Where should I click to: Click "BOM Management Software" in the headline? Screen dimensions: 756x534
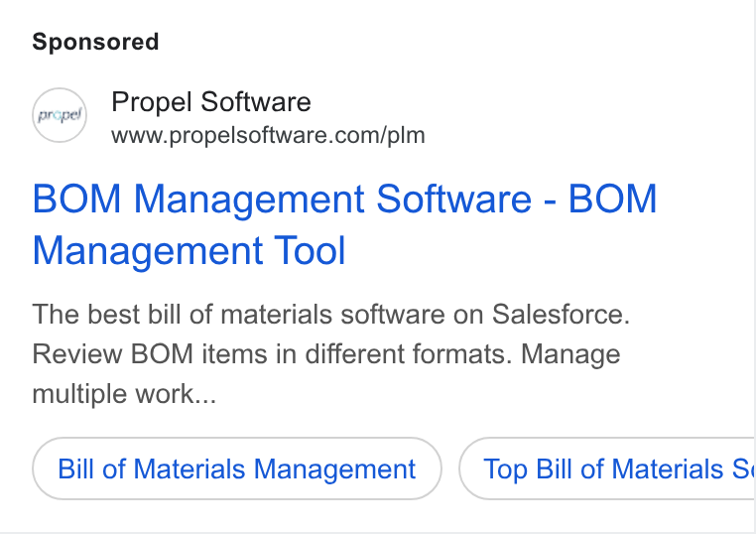(282, 199)
